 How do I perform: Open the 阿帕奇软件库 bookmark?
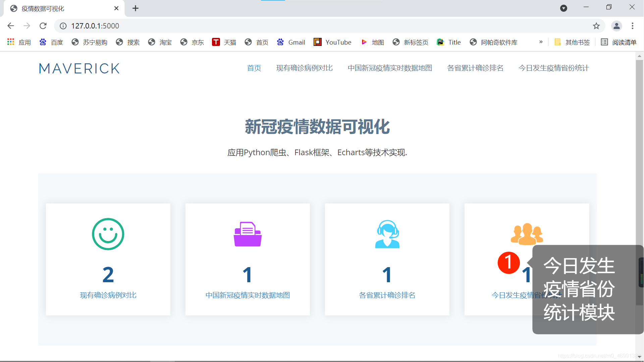pos(493,42)
